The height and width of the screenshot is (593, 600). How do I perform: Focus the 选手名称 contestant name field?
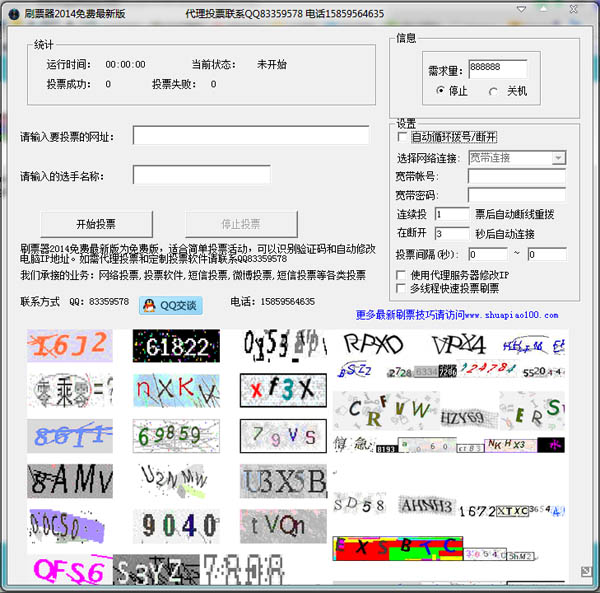pyautogui.click(x=201, y=175)
